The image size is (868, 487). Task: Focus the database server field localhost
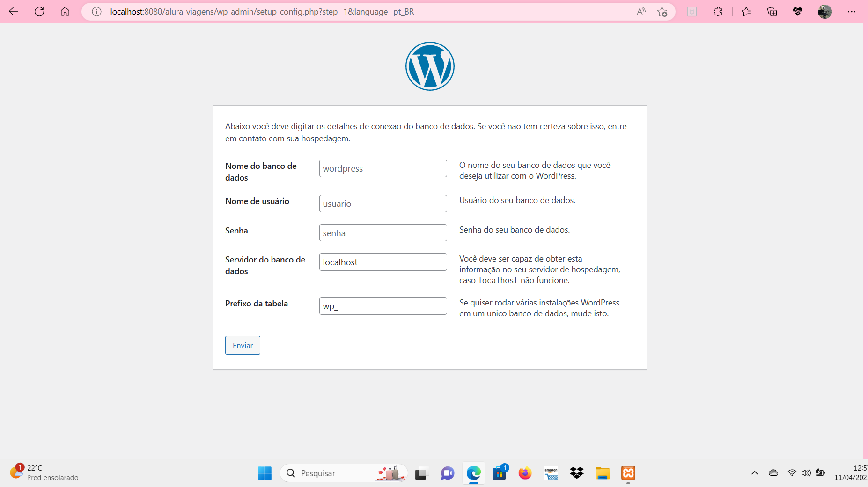tap(383, 262)
